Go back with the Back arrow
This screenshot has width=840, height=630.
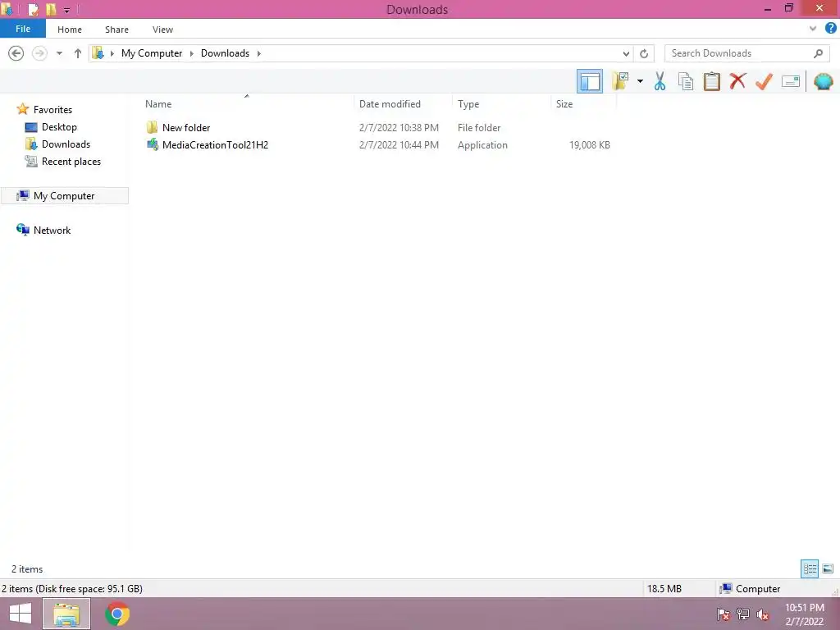coord(16,53)
